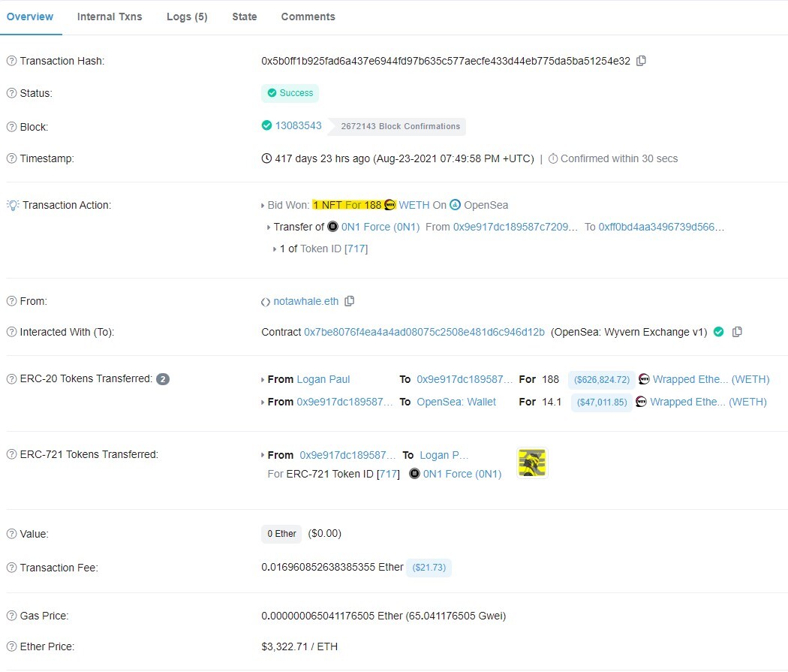The image size is (788, 672).
Task: Click help icon beside Gas Price
Action: coord(11,616)
